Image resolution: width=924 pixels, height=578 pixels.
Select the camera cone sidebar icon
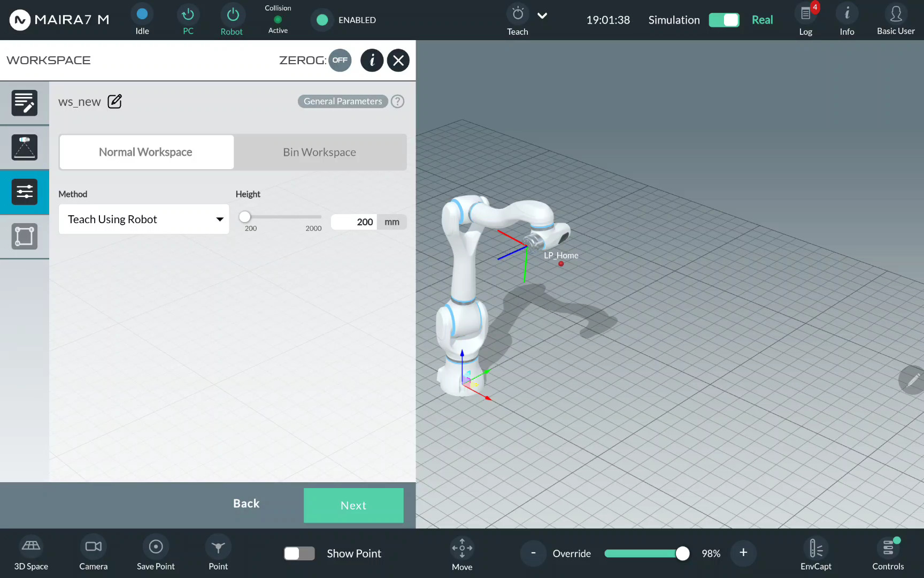pyautogui.click(x=25, y=147)
